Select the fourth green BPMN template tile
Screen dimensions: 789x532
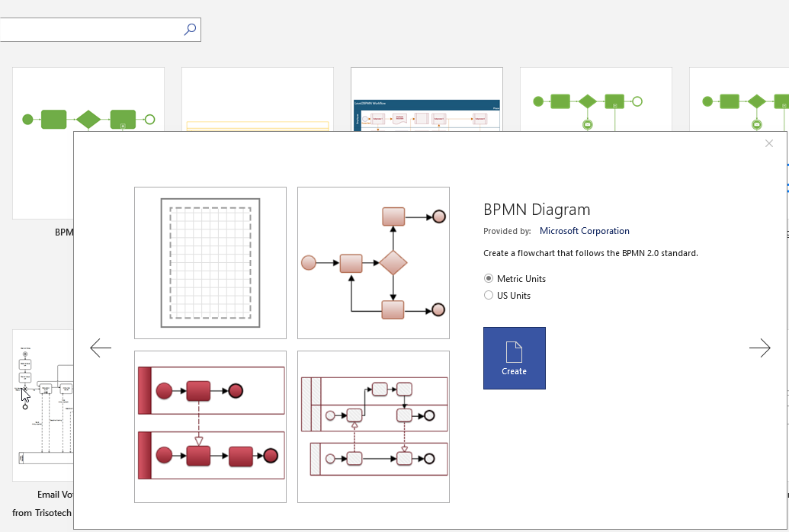click(x=596, y=99)
